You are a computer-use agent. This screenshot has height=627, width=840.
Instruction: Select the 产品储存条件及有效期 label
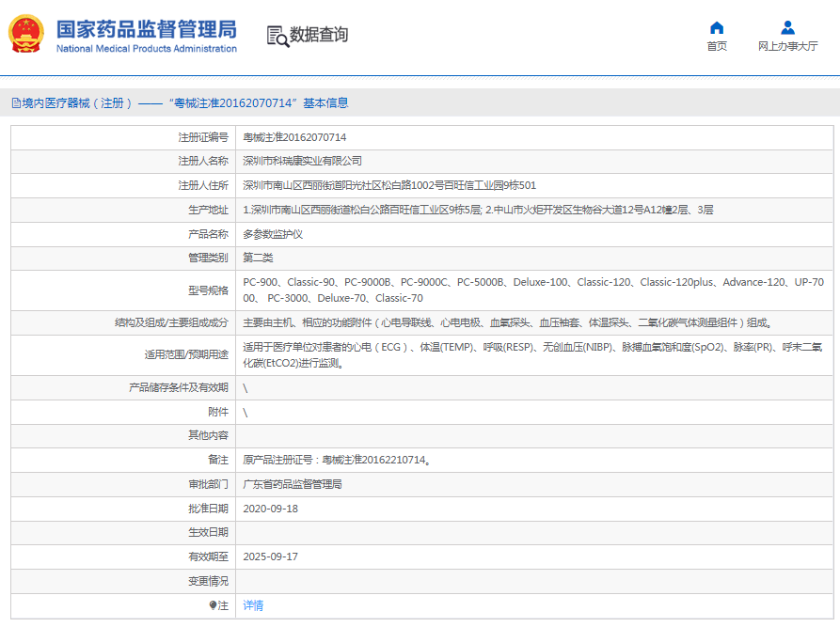179,387
